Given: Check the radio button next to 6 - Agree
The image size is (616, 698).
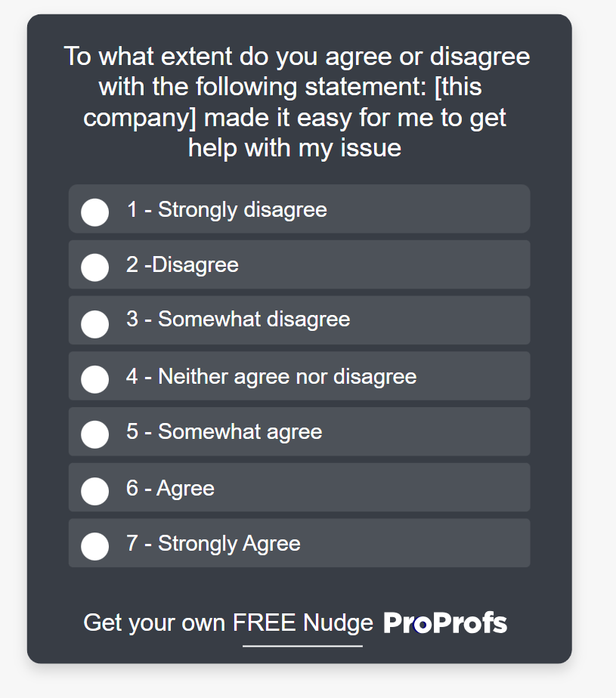Looking at the screenshot, I should [x=94, y=490].
